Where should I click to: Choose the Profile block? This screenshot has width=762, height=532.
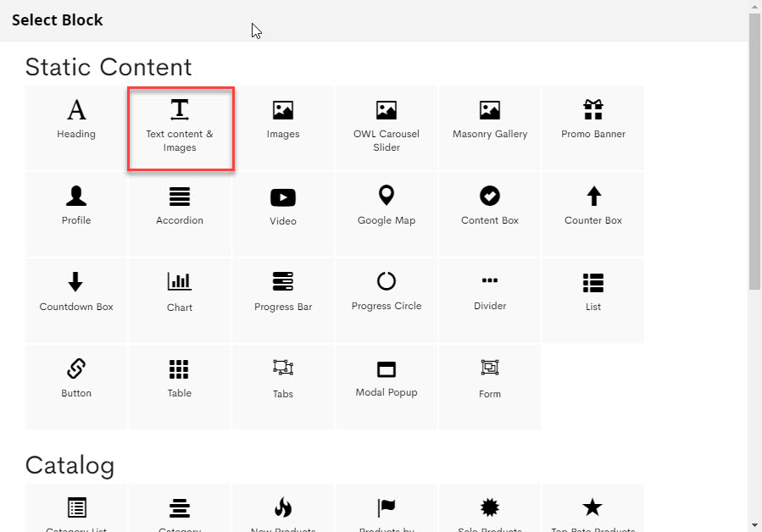tap(75, 214)
